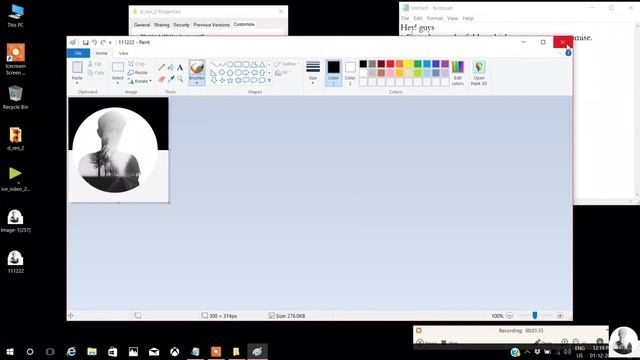Screen dimensions: 640x360
Task: Pick the purple color swatch
Action: click(445, 64)
